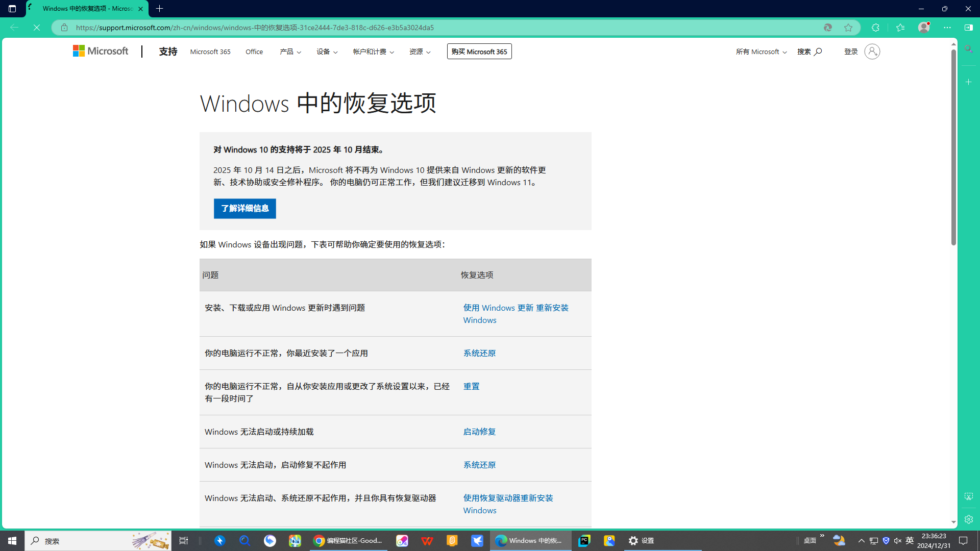Expand the 资源 dropdown menu
Image resolution: width=980 pixels, height=551 pixels.
click(x=420, y=52)
